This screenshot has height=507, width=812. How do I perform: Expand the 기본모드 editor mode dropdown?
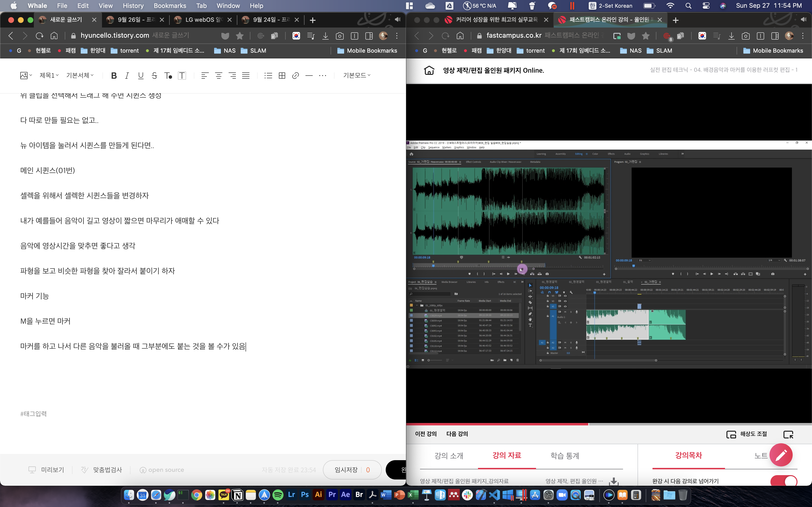357,75
